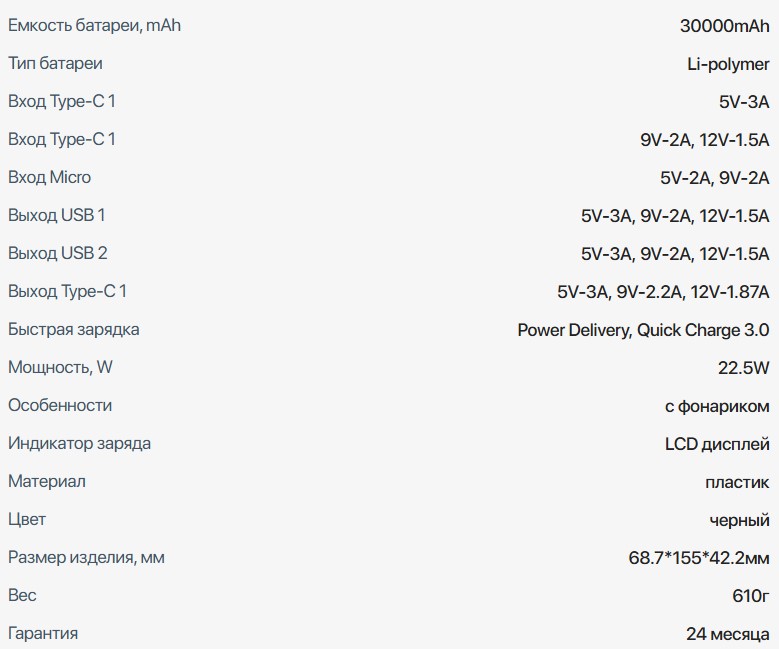The height and width of the screenshot is (649, 779).
Task: Click the 5V-3A Type-C input value
Action: tap(744, 102)
